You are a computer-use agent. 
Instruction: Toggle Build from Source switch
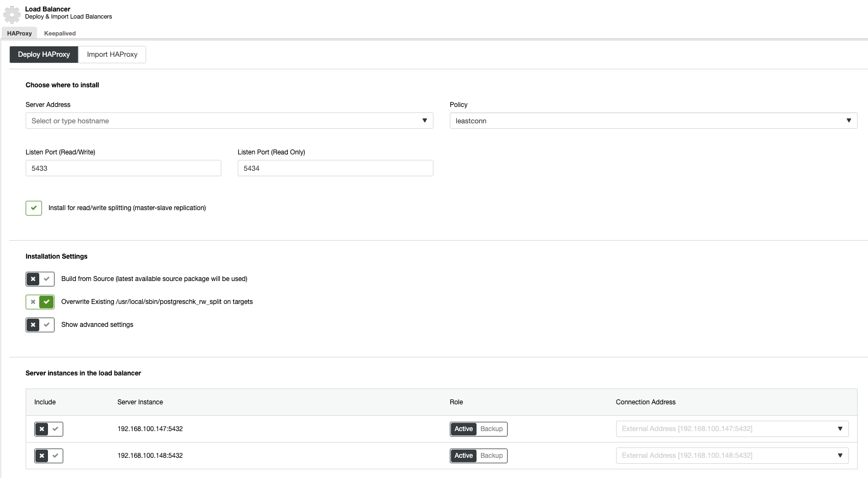40,279
